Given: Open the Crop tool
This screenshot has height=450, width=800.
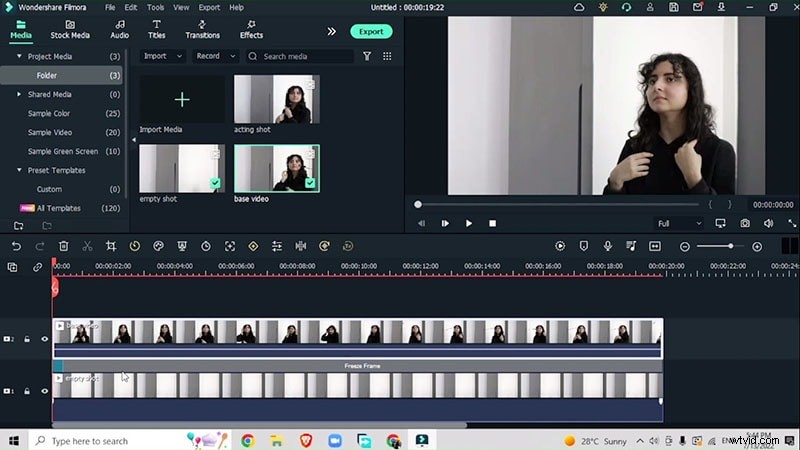Looking at the screenshot, I should pos(111,246).
